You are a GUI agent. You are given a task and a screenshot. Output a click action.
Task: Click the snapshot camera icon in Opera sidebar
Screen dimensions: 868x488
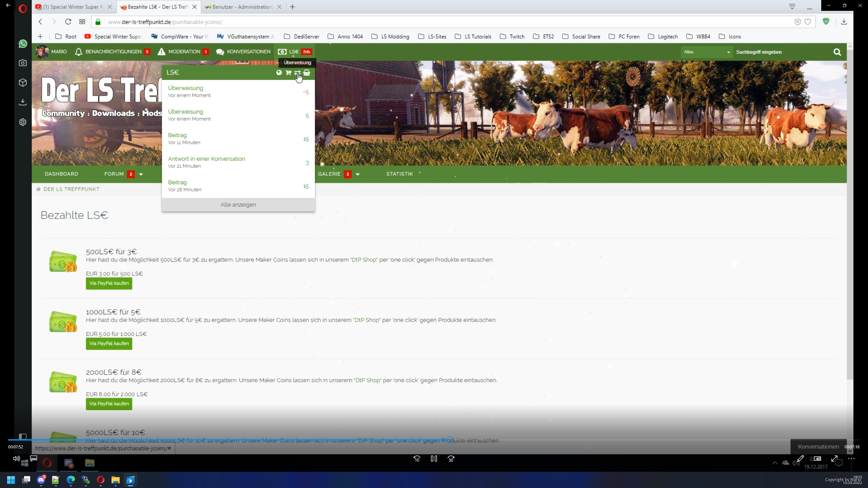pos(23,63)
